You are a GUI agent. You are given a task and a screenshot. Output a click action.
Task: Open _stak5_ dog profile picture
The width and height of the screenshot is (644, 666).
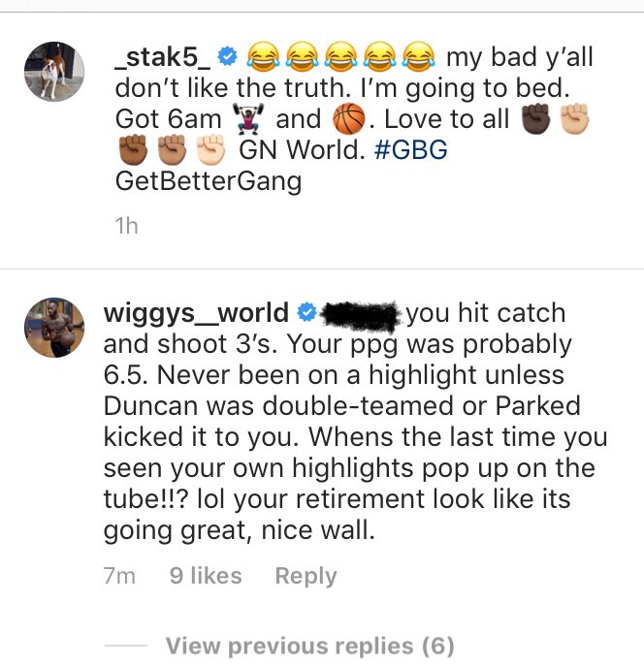pyautogui.click(x=54, y=72)
